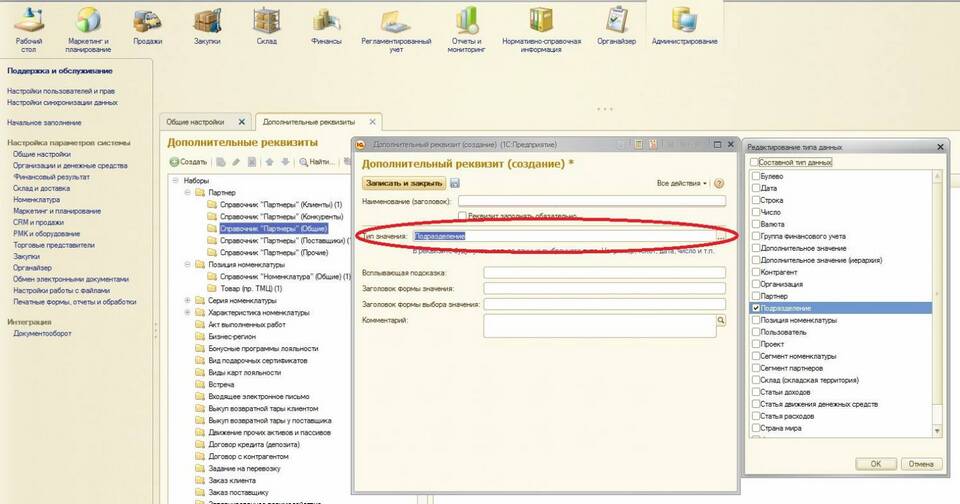Uncheck the Подразделение type checkbox

pos(755,309)
